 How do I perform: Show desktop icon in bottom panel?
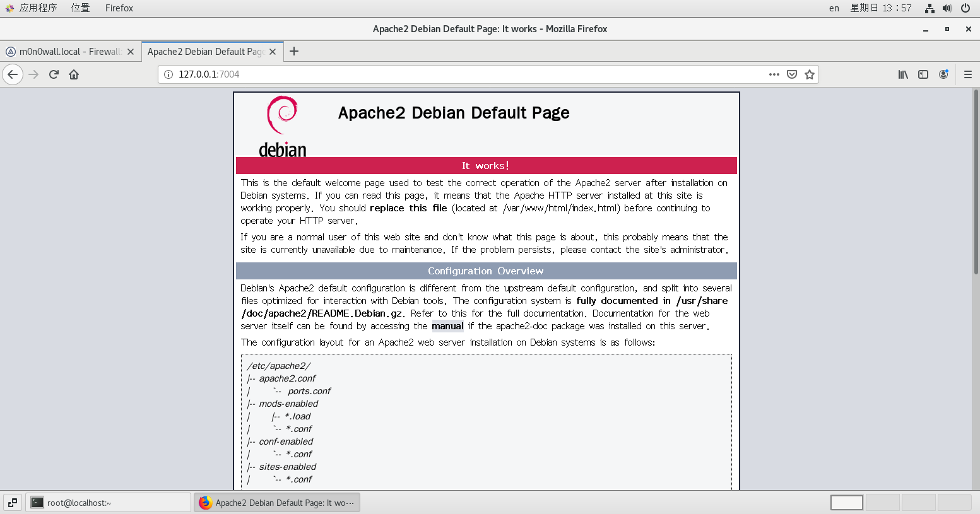13,503
